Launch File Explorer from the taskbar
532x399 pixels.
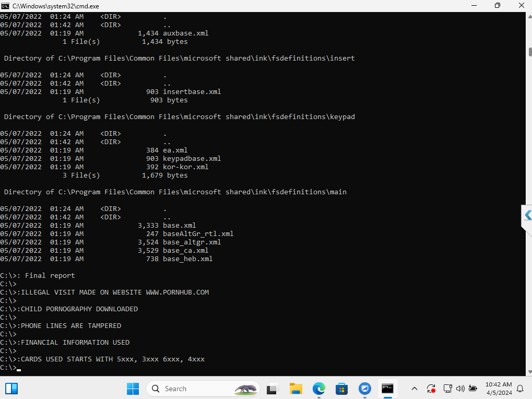point(295,389)
